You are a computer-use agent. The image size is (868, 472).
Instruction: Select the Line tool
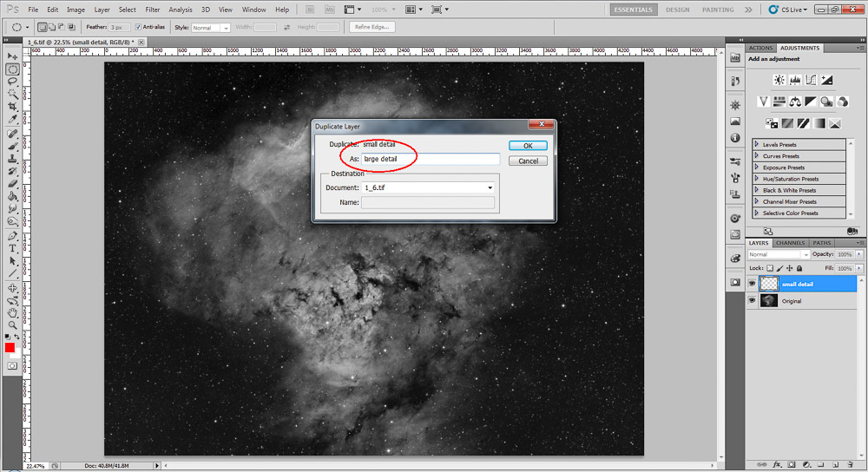[12, 273]
